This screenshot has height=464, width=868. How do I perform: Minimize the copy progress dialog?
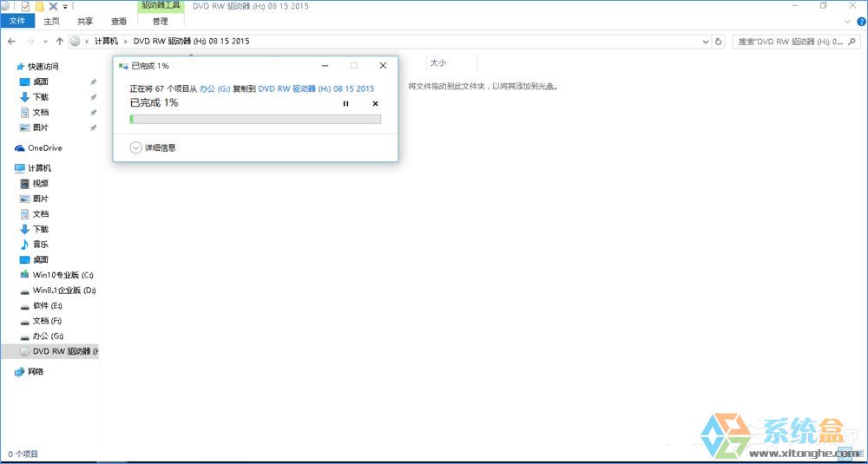pos(325,66)
